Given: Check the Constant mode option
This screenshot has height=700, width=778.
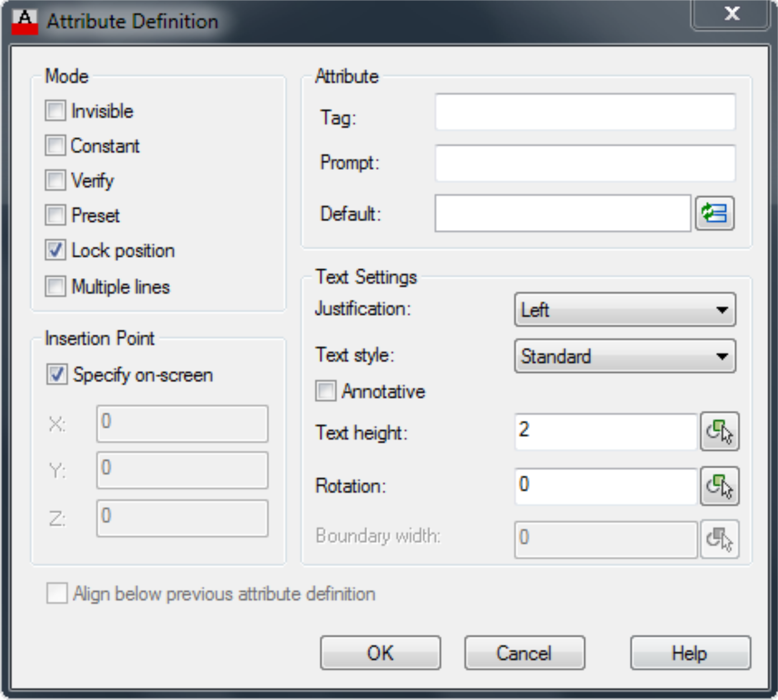Looking at the screenshot, I should (55, 145).
